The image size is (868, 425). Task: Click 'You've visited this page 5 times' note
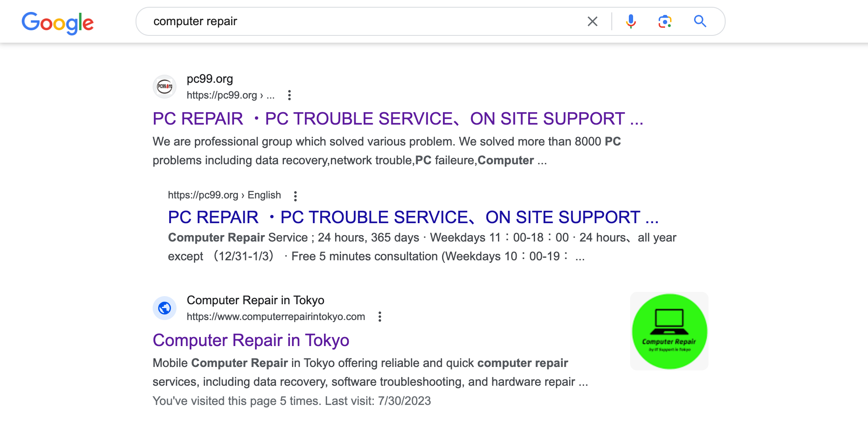[292, 401]
